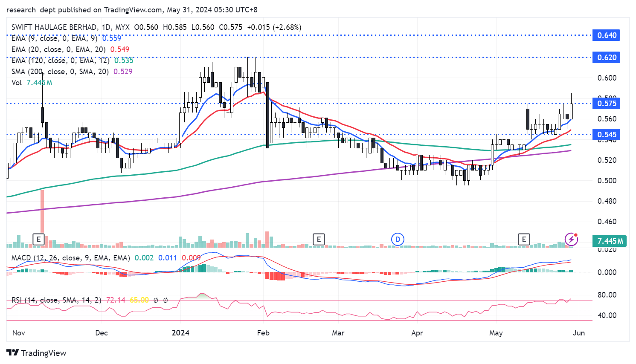Image resolution: width=636 pixels, height=364 pixels.
Task: Select the 0.620 price level label
Action: tap(607, 58)
